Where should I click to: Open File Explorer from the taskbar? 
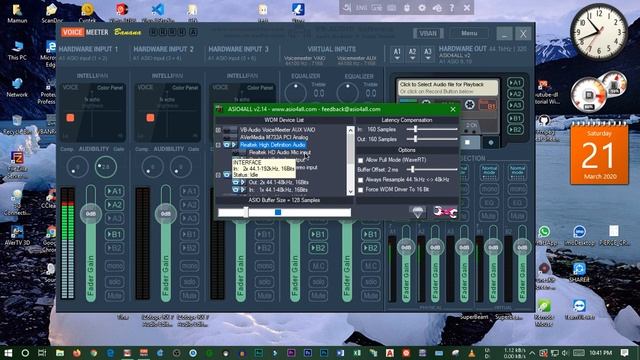pyautogui.click(x=60, y=353)
